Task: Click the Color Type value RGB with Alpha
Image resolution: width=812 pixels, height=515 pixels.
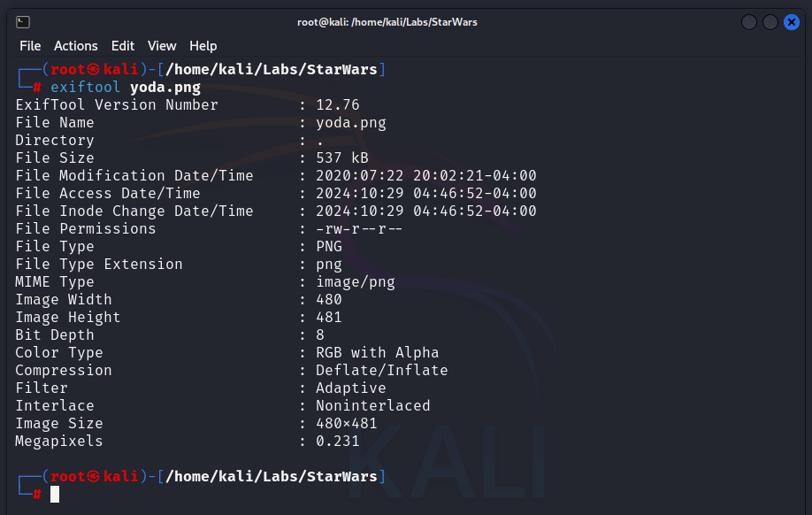Action: (x=378, y=352)
